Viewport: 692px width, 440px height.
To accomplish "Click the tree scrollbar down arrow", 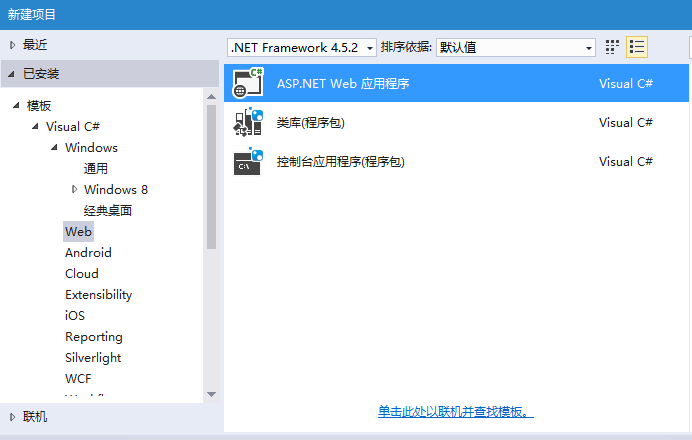I will [x=211, y=394].
